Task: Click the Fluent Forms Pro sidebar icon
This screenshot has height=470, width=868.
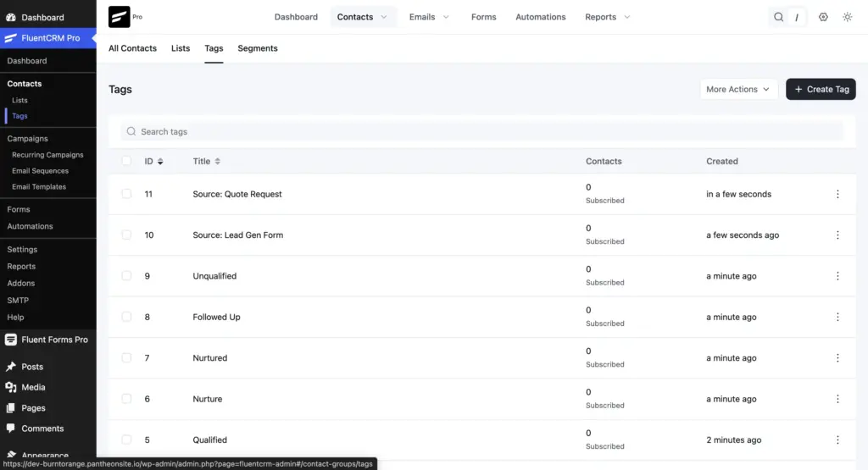Action: tap(10, 340)
